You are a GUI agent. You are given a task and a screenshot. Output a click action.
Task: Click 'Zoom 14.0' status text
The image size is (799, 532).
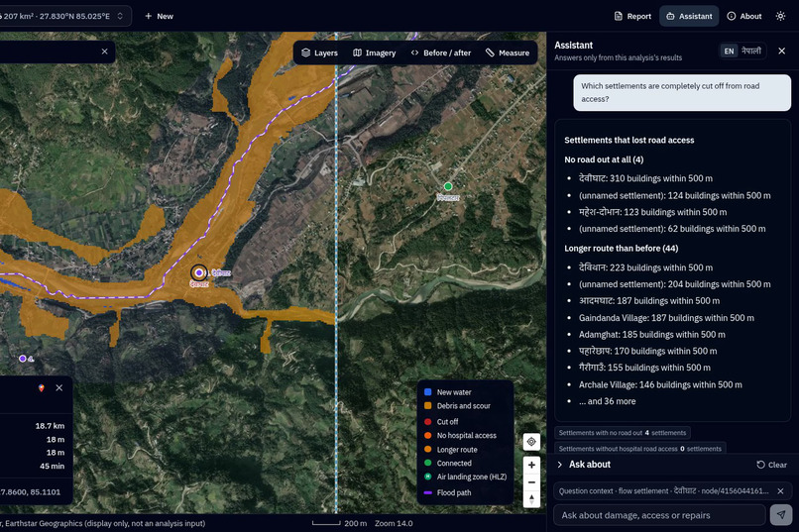point(394,523)
